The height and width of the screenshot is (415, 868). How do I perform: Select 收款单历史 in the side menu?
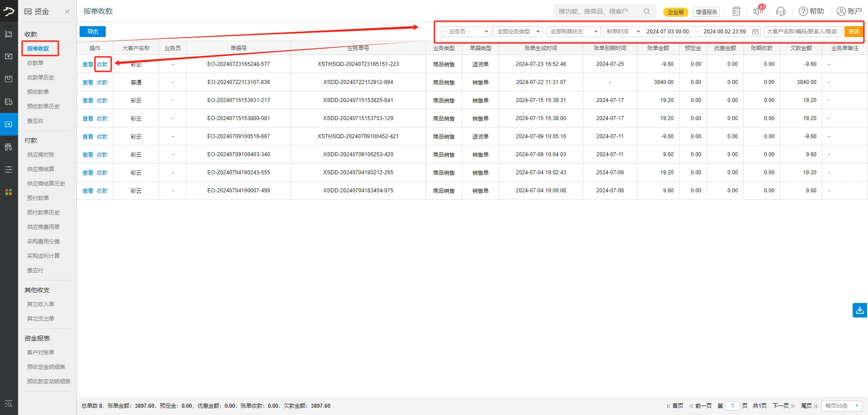point(41,78)
